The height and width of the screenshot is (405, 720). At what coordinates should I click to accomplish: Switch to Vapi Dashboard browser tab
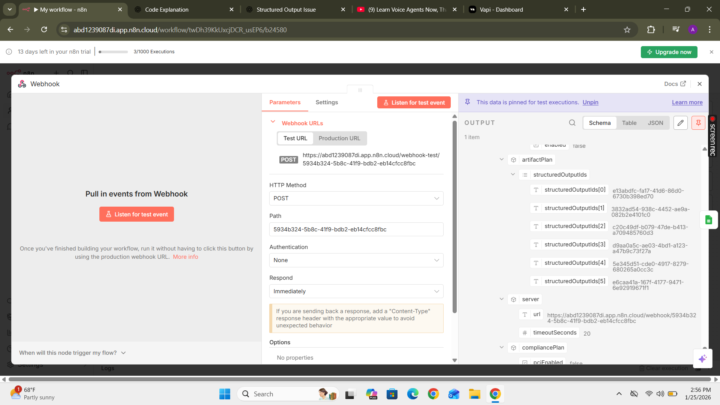519,9
